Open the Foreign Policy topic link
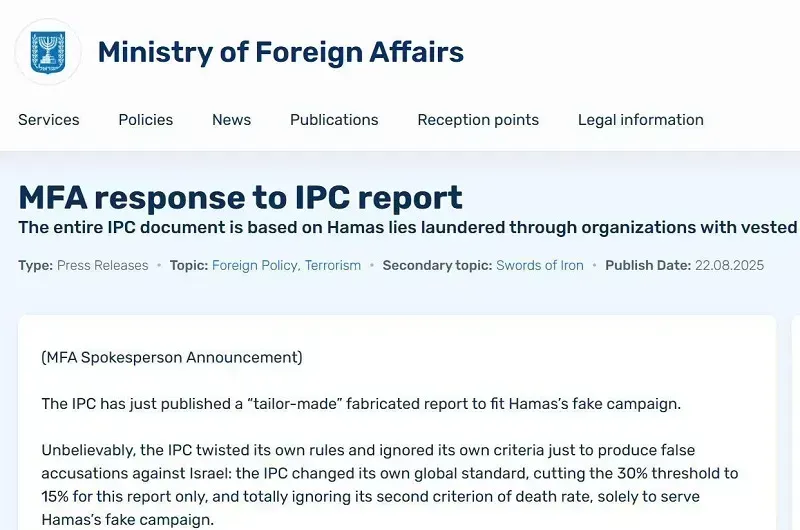 [x=256, y=265]
